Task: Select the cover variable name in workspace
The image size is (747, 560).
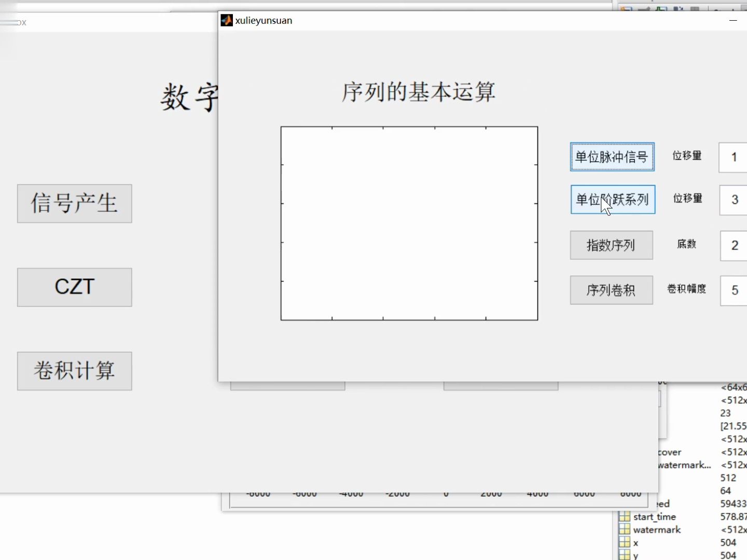Action: (670, 452)
